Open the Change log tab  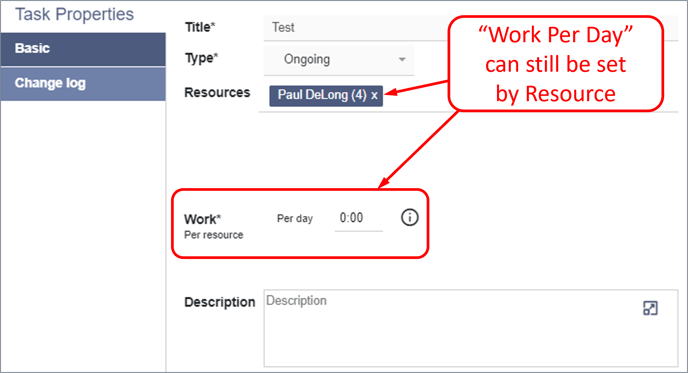tap(83, 84)
